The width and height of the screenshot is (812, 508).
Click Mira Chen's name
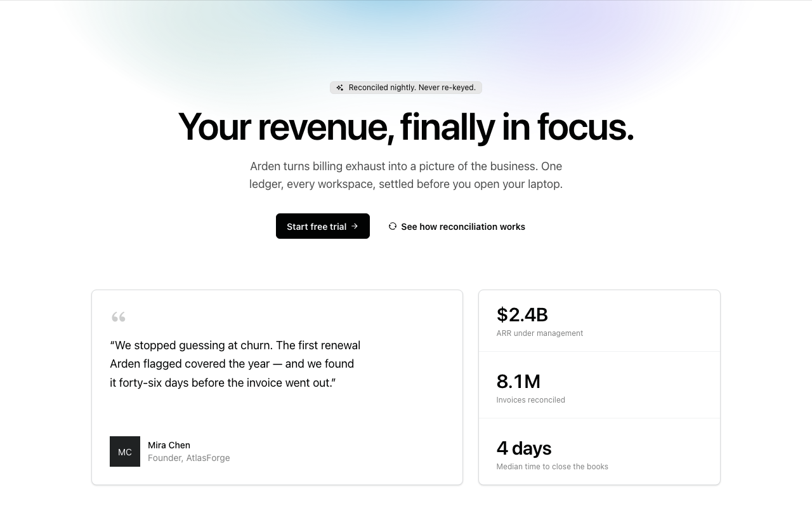169,445
